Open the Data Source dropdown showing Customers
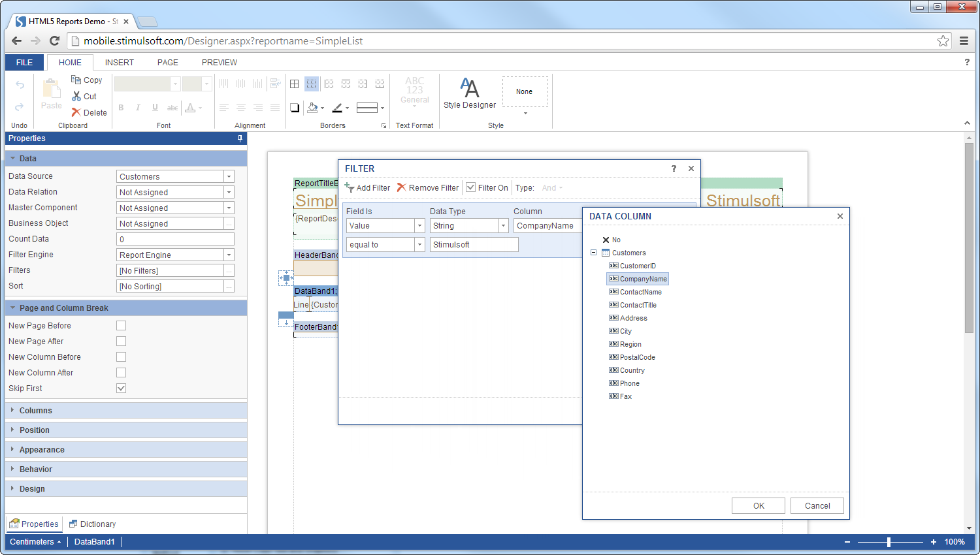This screenshot has height=555, width=980. (x=228, y=176)
